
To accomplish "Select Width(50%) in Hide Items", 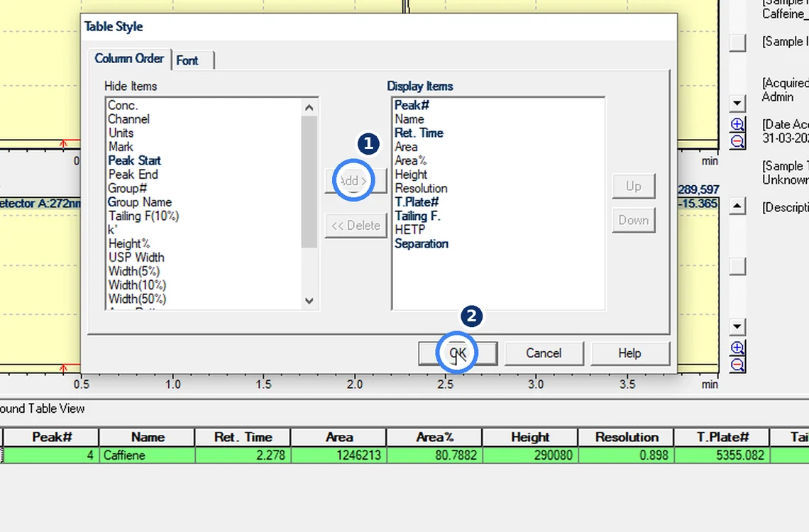I will pyautogui.click(x=137, y=299).
